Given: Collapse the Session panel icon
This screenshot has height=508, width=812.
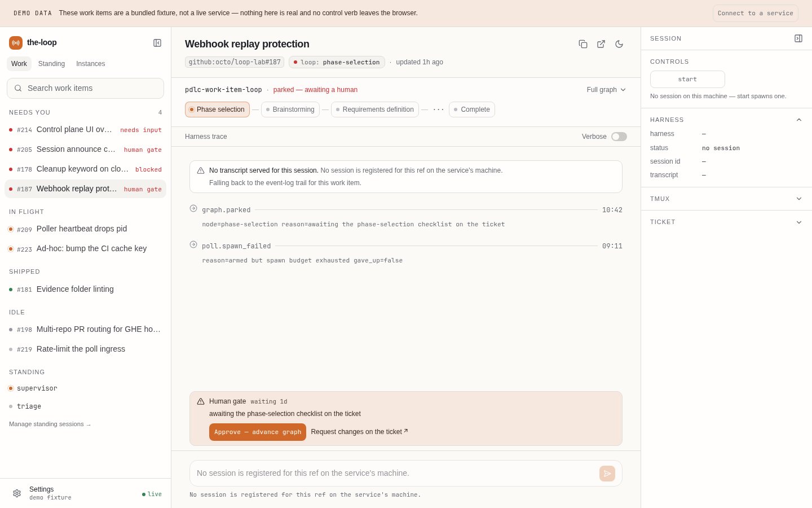Looking at the screenshot, I should [x=798, y=38].
